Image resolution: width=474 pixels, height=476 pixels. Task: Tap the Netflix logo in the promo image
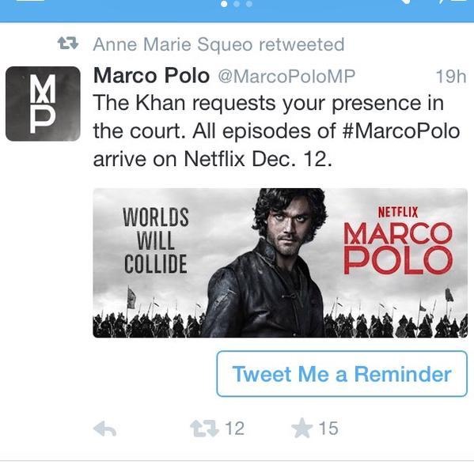pos(398,212)
